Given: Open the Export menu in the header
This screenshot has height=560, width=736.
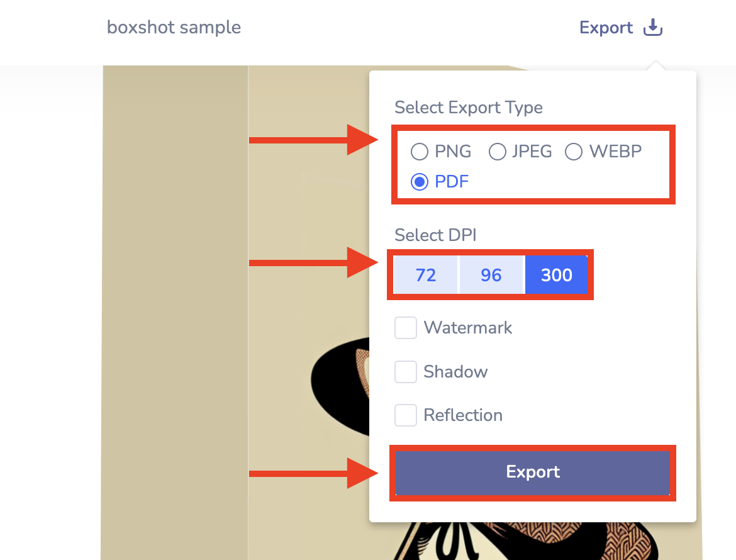Looking at the screenshot, I should coord(606,27).
